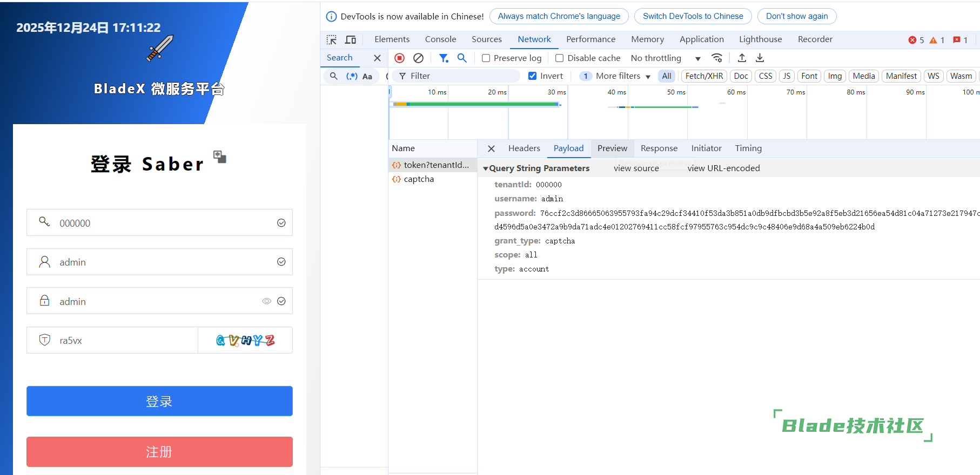Click the import HAR upload icon
The height and width of the screenshot is (475, 980).
click(742, 58)
